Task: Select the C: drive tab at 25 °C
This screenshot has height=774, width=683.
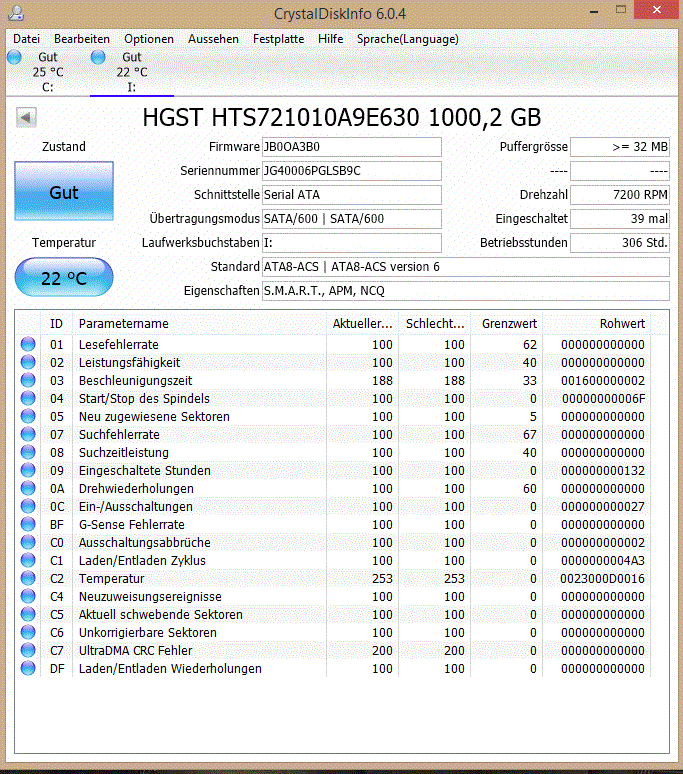Action: (47, 72)
